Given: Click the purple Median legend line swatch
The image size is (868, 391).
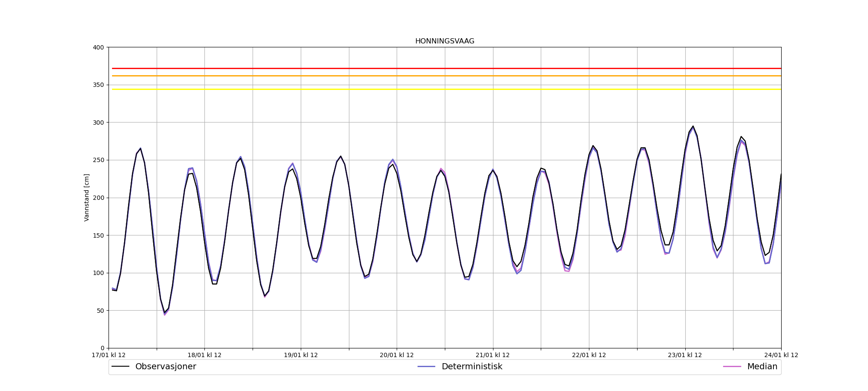Looking at the screenshot, I should click(x=732, y=367).
